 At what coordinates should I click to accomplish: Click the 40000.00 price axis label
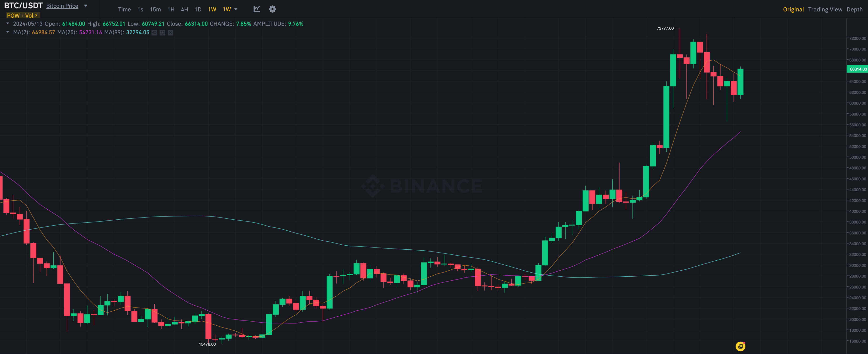click(858, 211)
